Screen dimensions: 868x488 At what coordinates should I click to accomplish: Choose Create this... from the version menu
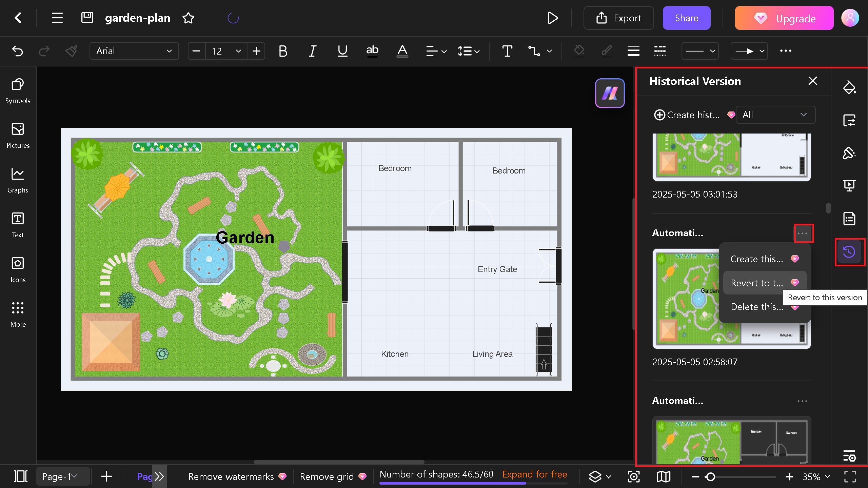pyautogui.click(x=765, y=259)
